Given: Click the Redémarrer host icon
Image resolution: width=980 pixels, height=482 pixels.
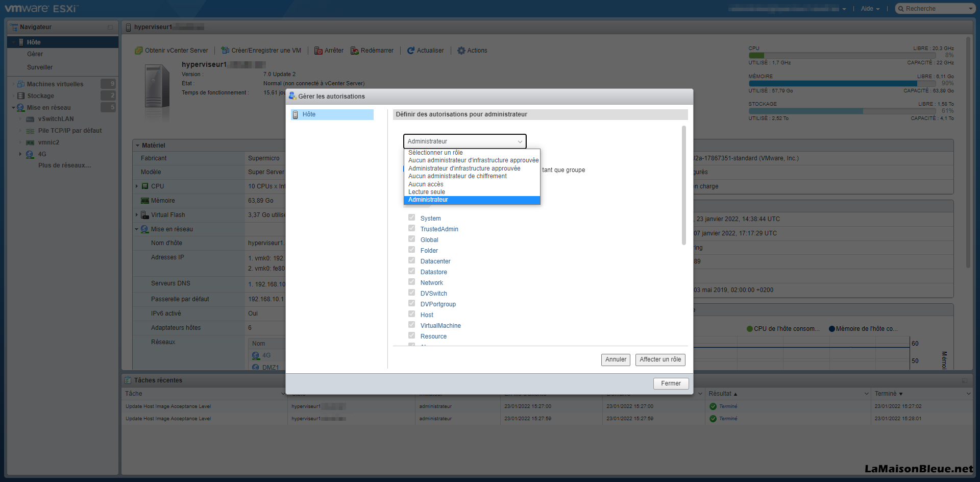Looking at the screenshot, I should (x=355, y=51).
